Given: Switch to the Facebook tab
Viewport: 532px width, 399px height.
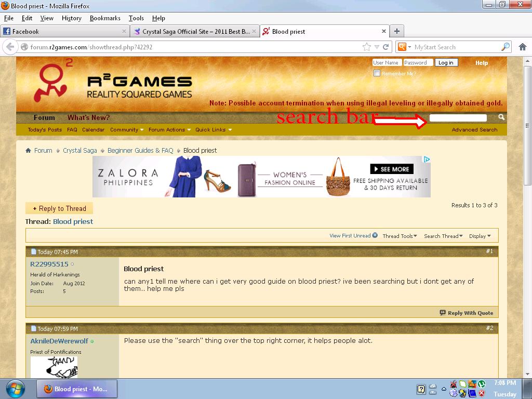Looking at the screenshot, I should coord(62,31).
